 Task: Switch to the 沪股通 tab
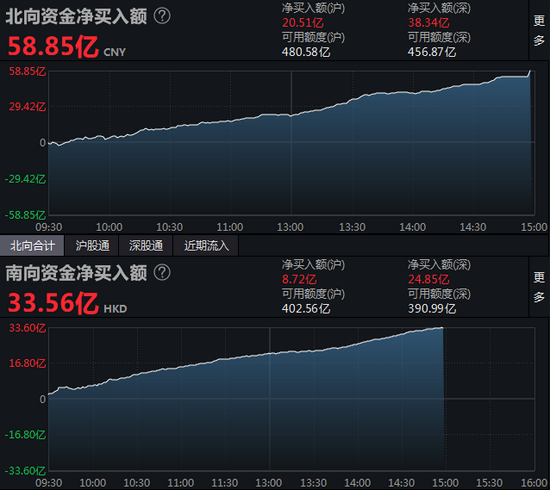92,246
